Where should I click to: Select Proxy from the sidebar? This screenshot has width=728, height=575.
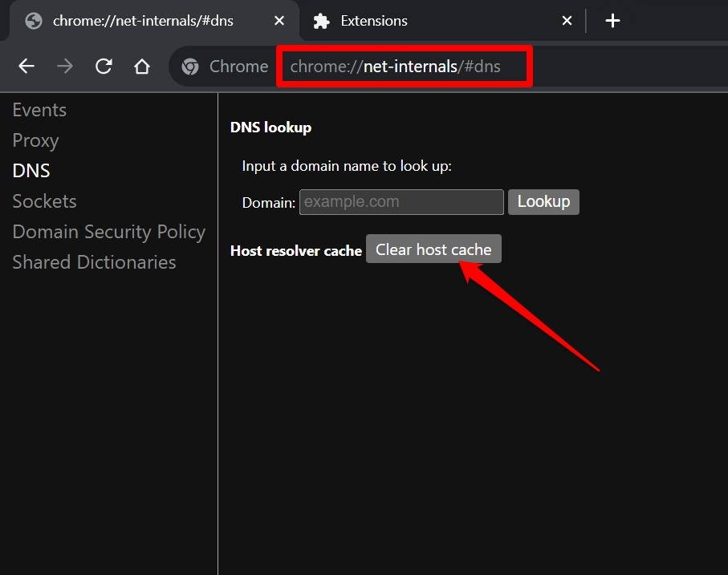click(x=35, y=140)
